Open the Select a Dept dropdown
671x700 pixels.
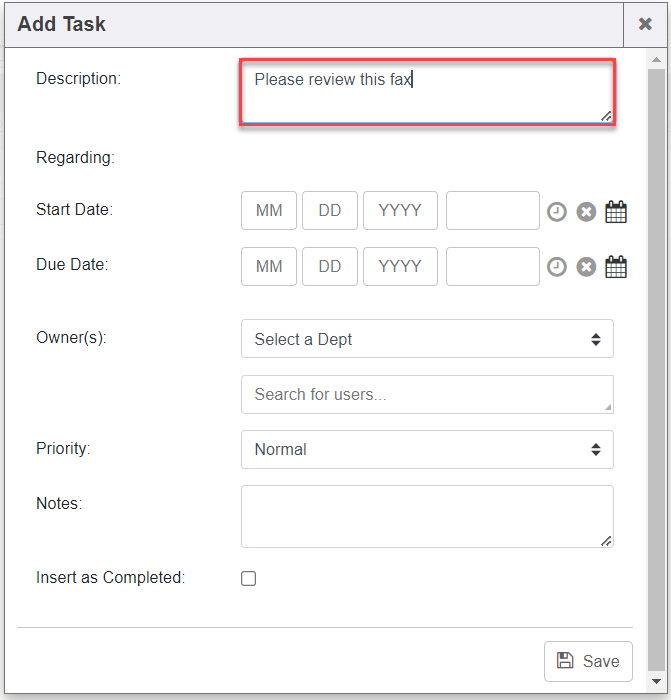click(427, 339)
